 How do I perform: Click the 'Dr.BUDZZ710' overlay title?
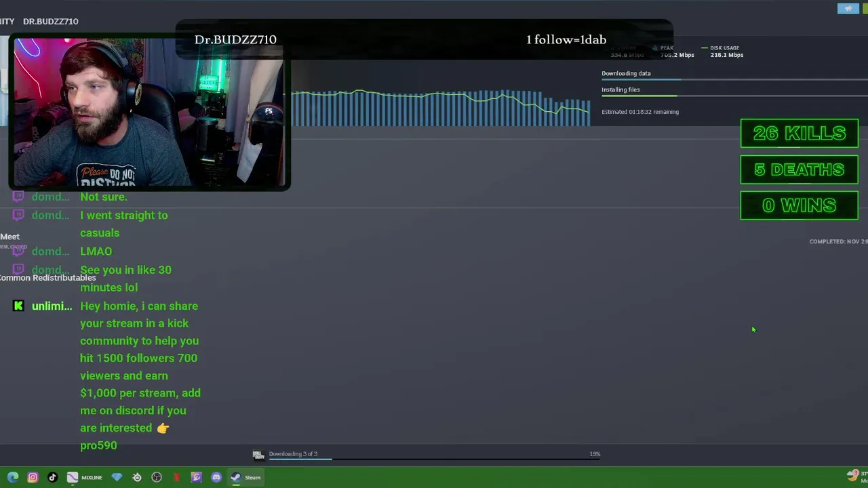point(235,39)
